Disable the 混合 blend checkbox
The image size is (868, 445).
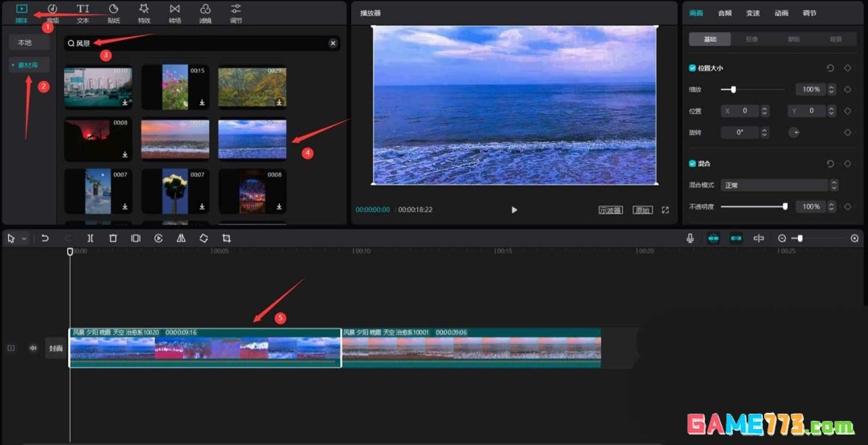click(x=693, y=164)
